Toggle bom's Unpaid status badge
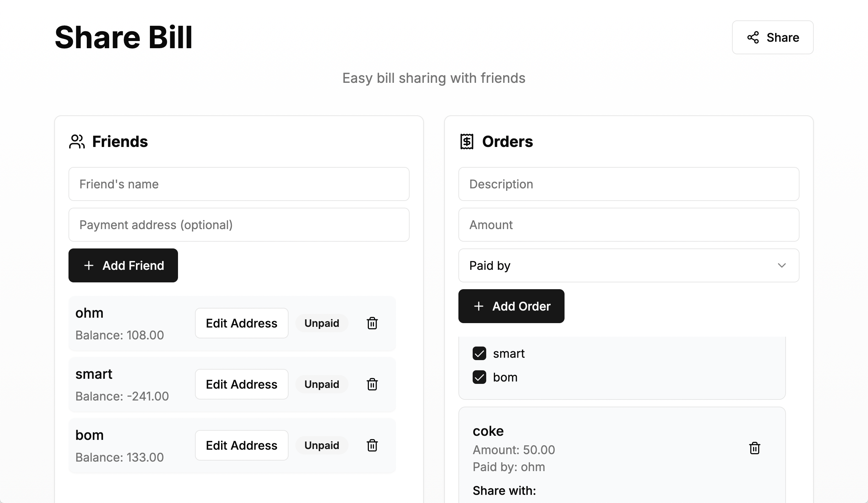This screenshot has width=868, height=503. pyautogui.click(x=321, y=445)
